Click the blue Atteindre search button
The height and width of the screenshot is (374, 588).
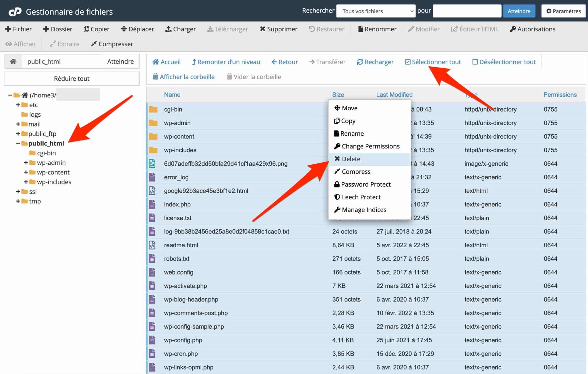[x=519, y=11]
